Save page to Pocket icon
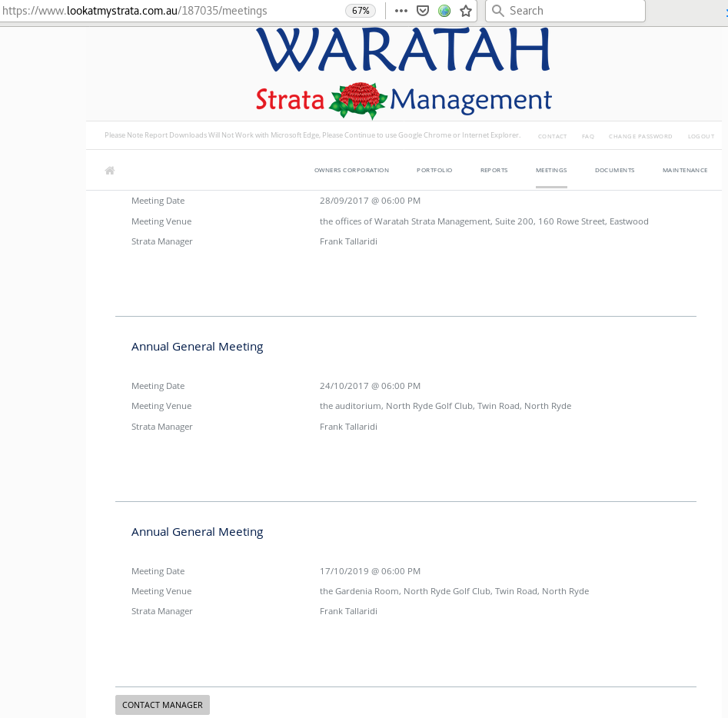728x718 pixels. tap(423, 11)
